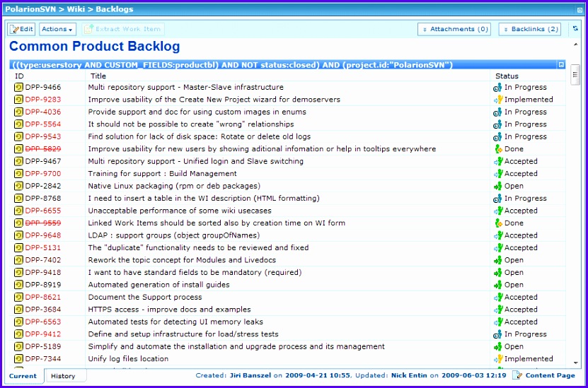Click the Extract Work Item icon
Viewport: 588px width, 388px height.
point(88,29)
